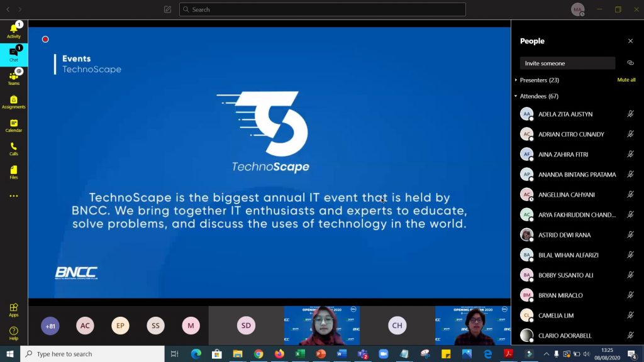The width and height of the screenshot is (644, 362).
Task: Select the CH participant tile
Action: (x=397, y=326)
